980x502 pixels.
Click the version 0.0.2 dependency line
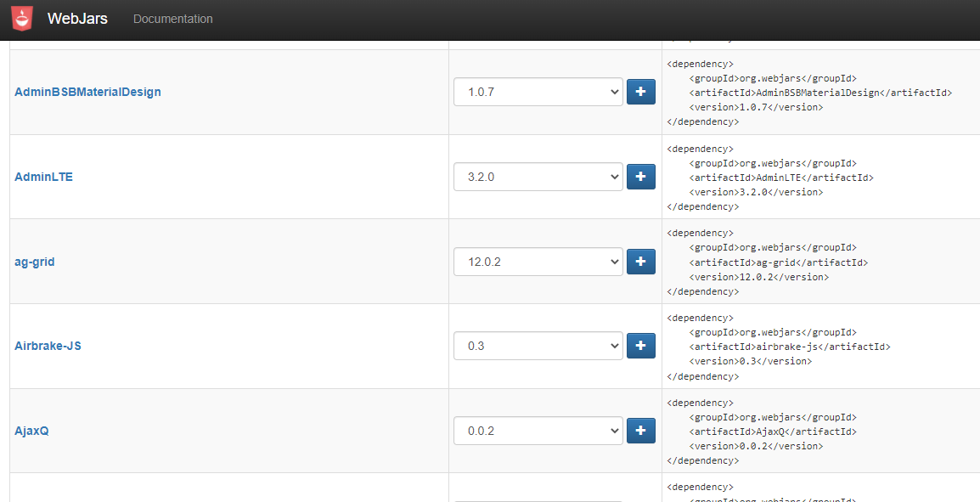[x=756, y=446]
